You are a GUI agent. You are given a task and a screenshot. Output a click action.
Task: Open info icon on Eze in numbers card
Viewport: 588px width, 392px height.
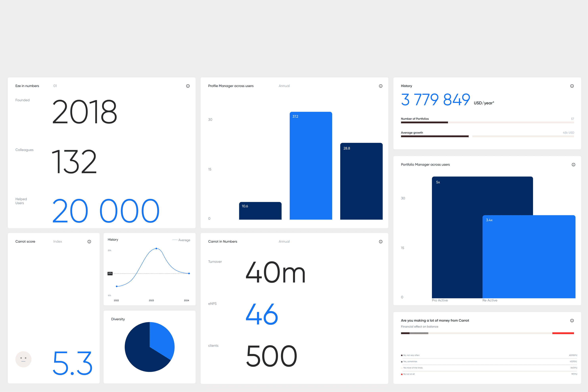pos(188,86)
